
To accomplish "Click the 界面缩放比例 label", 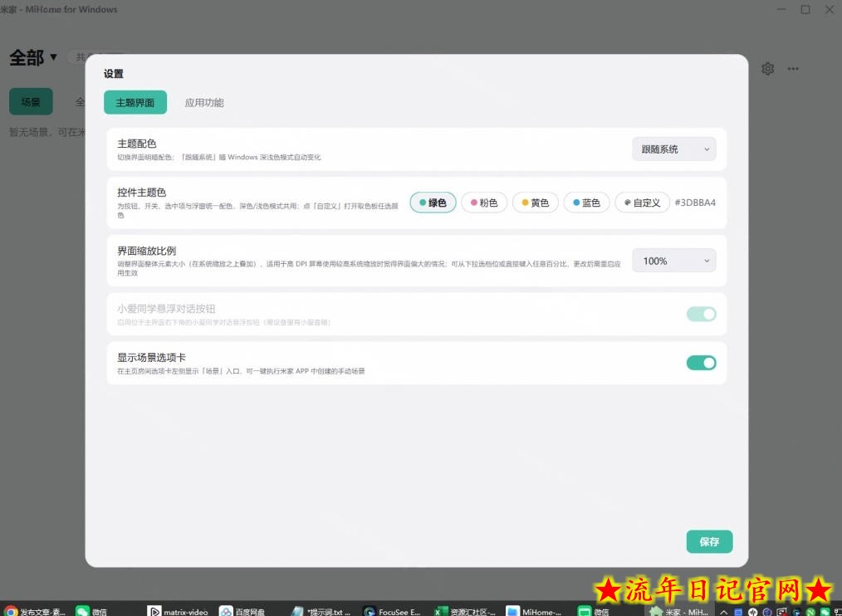I will [147, 251].
